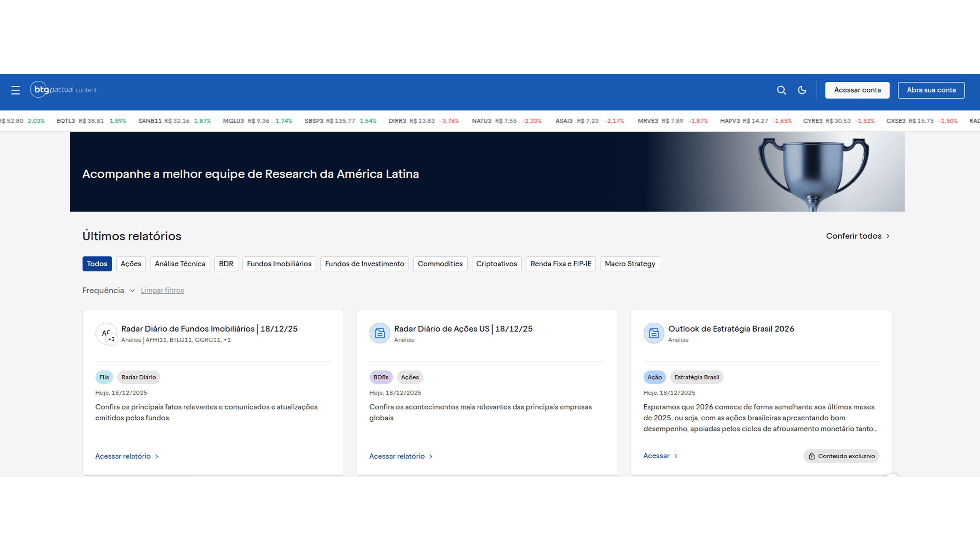
Task: Click the Radar Diário Ações US document icon
Action: [379, 334]
